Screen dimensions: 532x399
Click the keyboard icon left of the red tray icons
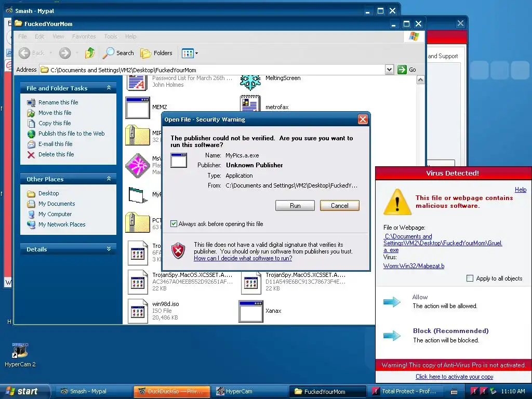(x=454, y=392)
